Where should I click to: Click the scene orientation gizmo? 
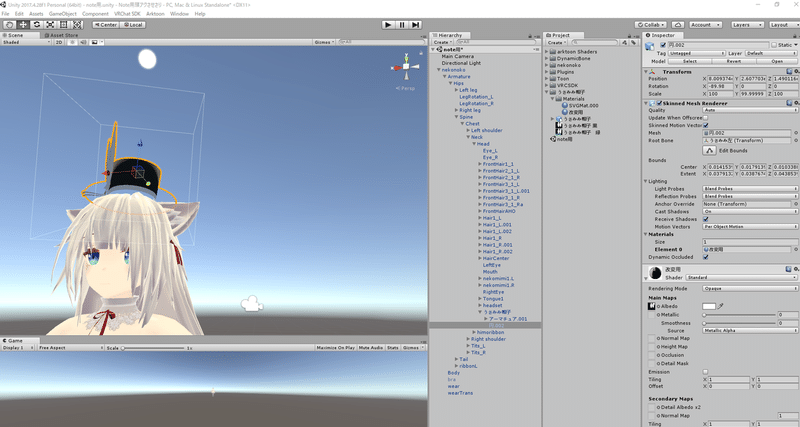(x=406, y=67)
